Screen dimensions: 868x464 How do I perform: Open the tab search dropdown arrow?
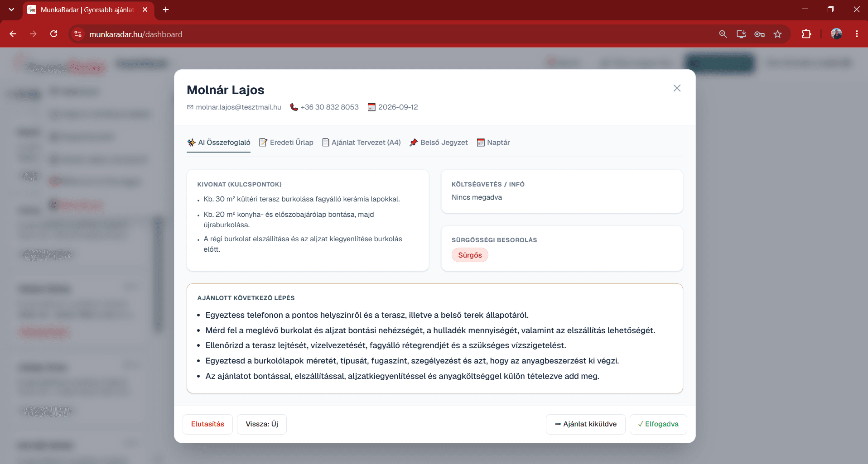(11, 10)
